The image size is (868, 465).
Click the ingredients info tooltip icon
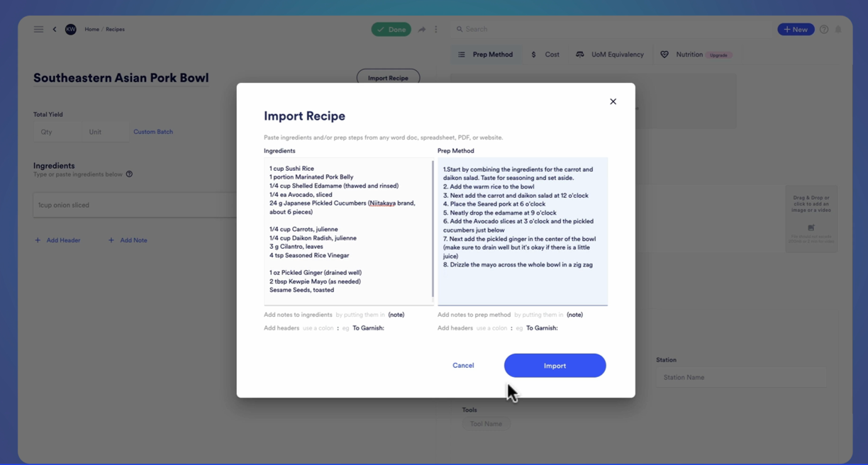(129, 174)
